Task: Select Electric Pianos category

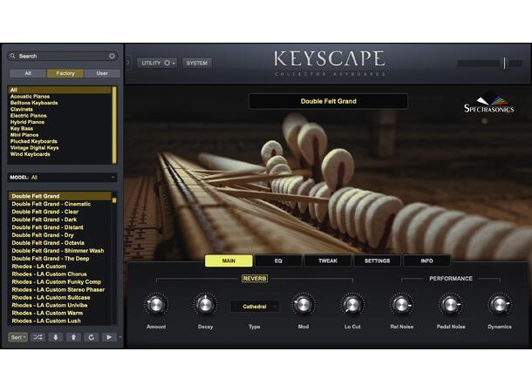Action: 60,116
